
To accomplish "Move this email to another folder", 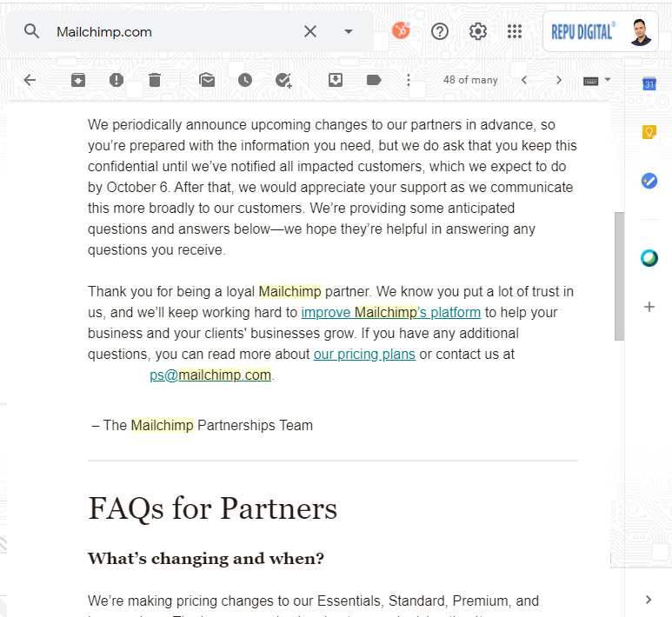I will click(x=336, y=80).
